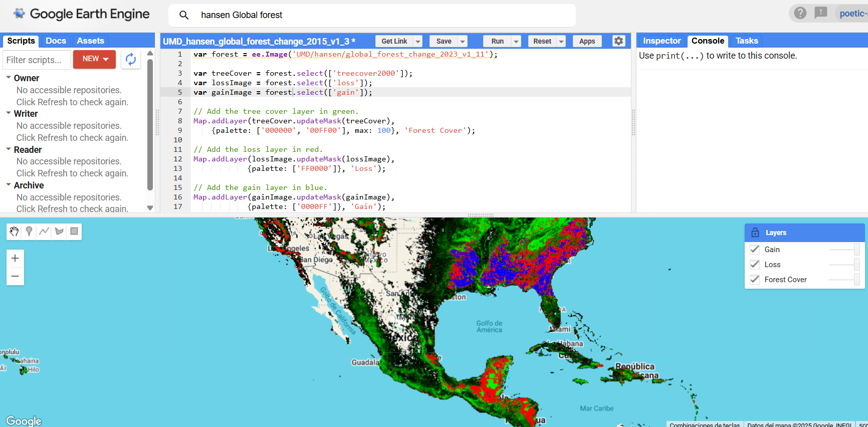This screenshot has height=427, width=868.
Task: Click the 'Forest Cover' string on line 9
Action: [435, 130]
